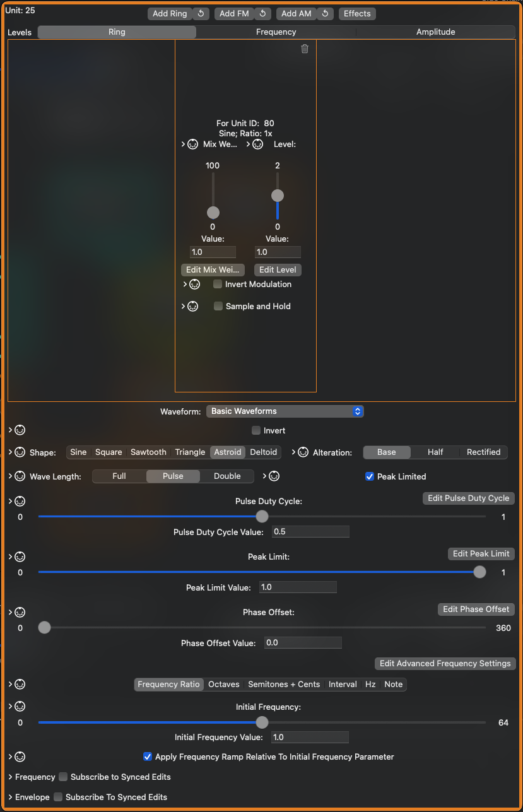Open the modulation icon beside Alteration

click(x=303, y=452)
